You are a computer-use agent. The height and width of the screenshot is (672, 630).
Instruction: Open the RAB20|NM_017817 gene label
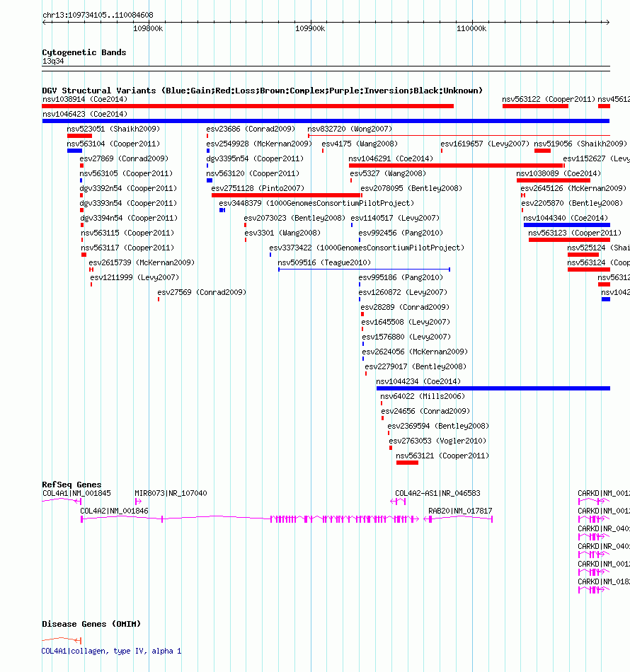(460, 511)
